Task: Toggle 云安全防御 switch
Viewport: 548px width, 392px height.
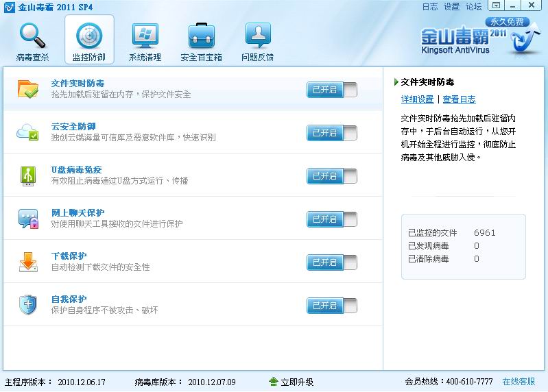Action: pyautogui.click(x=332, y=133)
